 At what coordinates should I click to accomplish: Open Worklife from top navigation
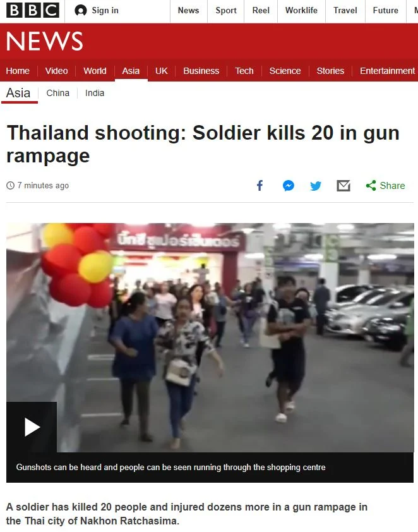point(301,11)
